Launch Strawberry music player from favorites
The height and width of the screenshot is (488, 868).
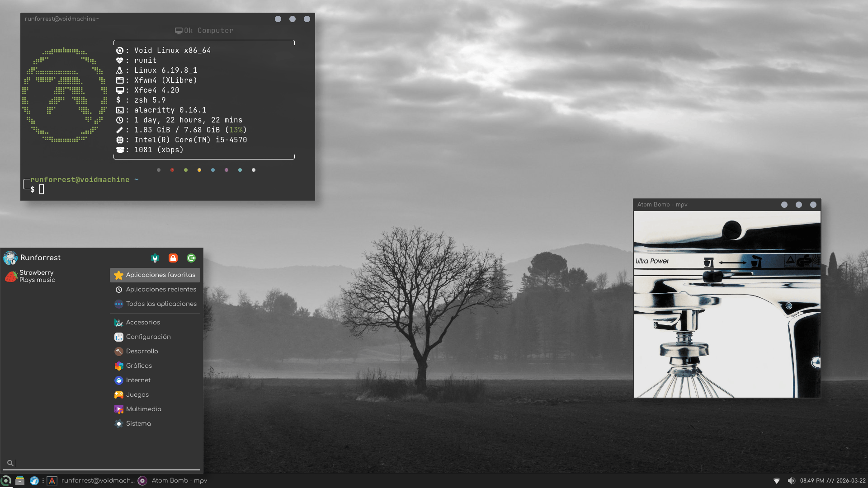pos(30,276)
